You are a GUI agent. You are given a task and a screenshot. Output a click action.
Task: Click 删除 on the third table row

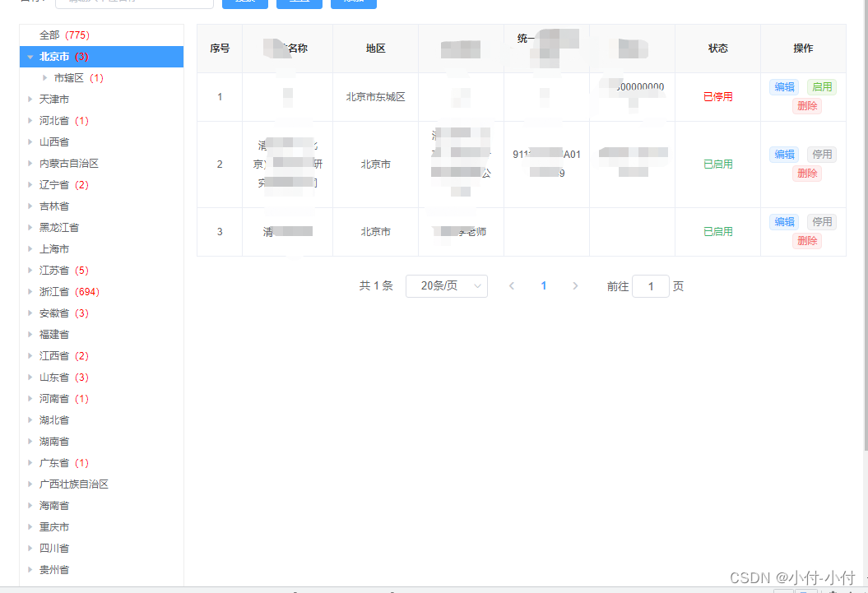806,240
